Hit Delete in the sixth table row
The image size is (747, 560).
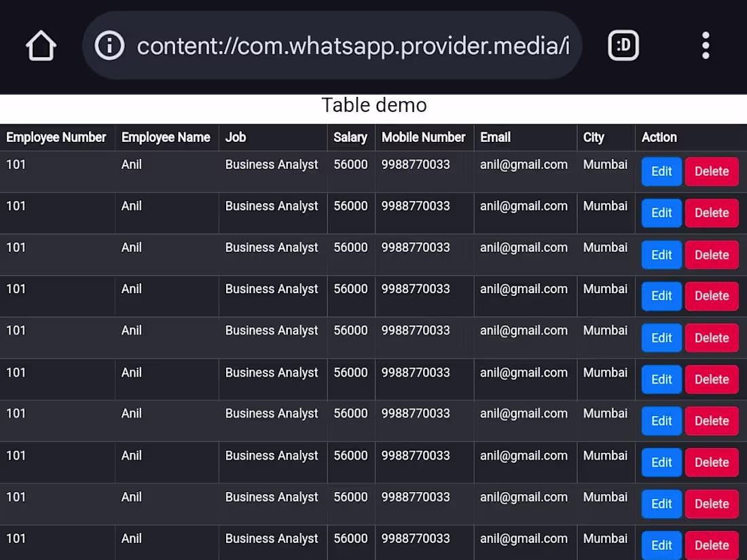[712, 379]
